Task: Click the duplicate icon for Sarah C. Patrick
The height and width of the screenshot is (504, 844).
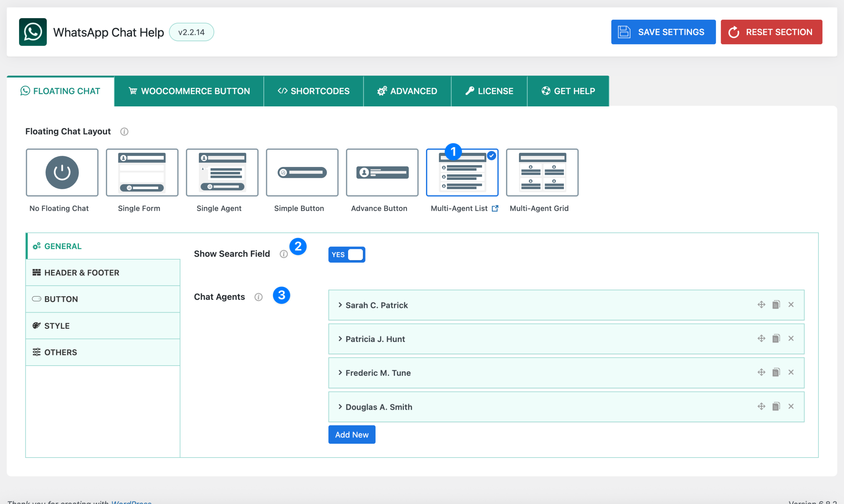Action: [x=776, y=305]
